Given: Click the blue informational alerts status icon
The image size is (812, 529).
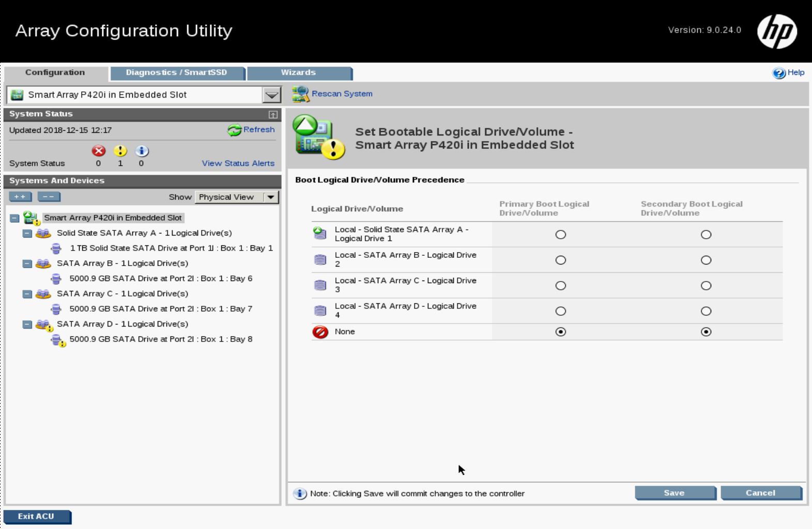Looking at the screenshot, I should tap(142, 151).
